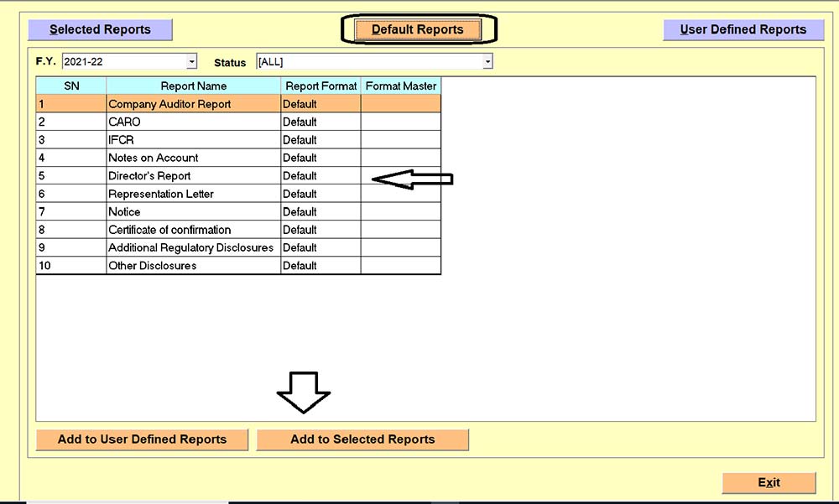The width and height of the screenshot is (839, 504).
Task: Switch to User Defined Reports view
Action: point(743,29)
